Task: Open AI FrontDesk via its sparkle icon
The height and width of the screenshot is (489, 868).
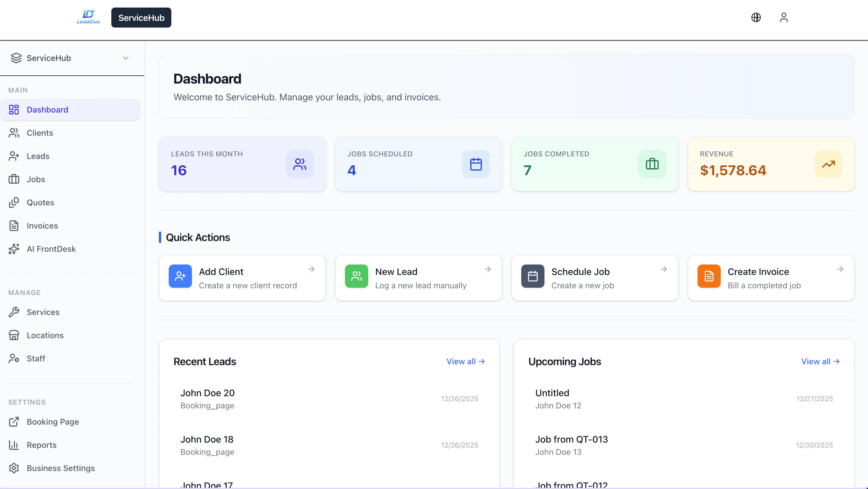Action: point(14,249)
